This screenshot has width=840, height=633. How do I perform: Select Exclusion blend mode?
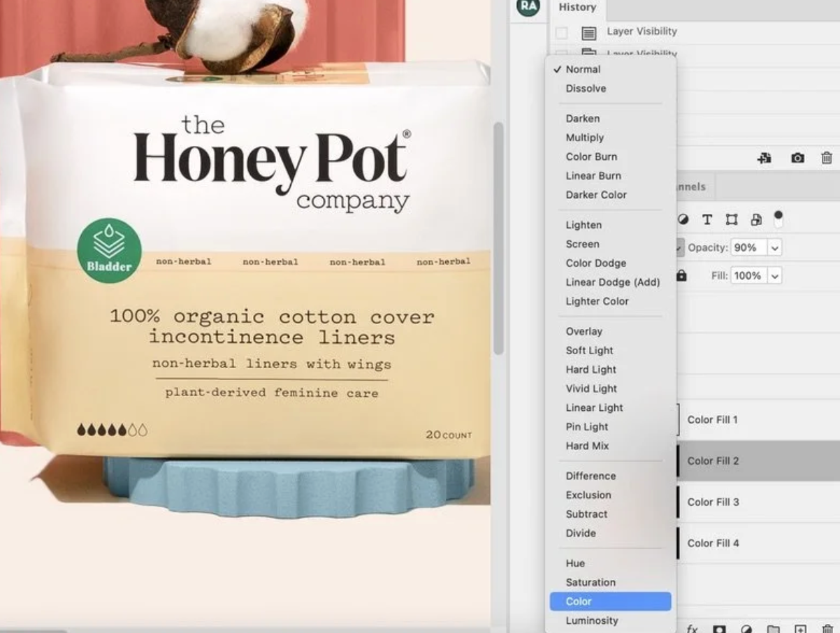point(610,495)
